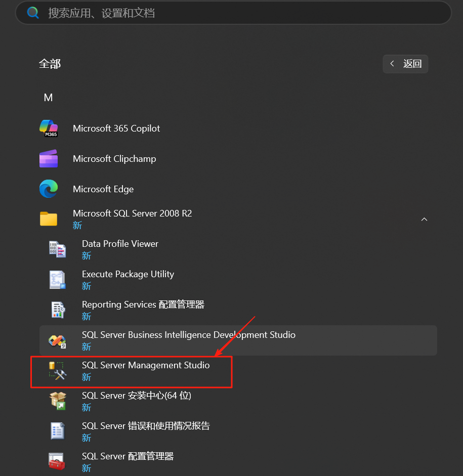Click Reporting Services 配置管理器 label
The image size is (463, 476).
click(x=143, y=305)
